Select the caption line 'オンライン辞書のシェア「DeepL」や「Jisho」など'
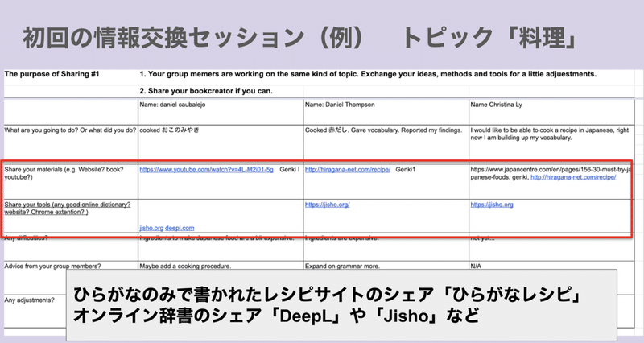The height and width of the screenshot is (343, 644). (x=276, y=316)
